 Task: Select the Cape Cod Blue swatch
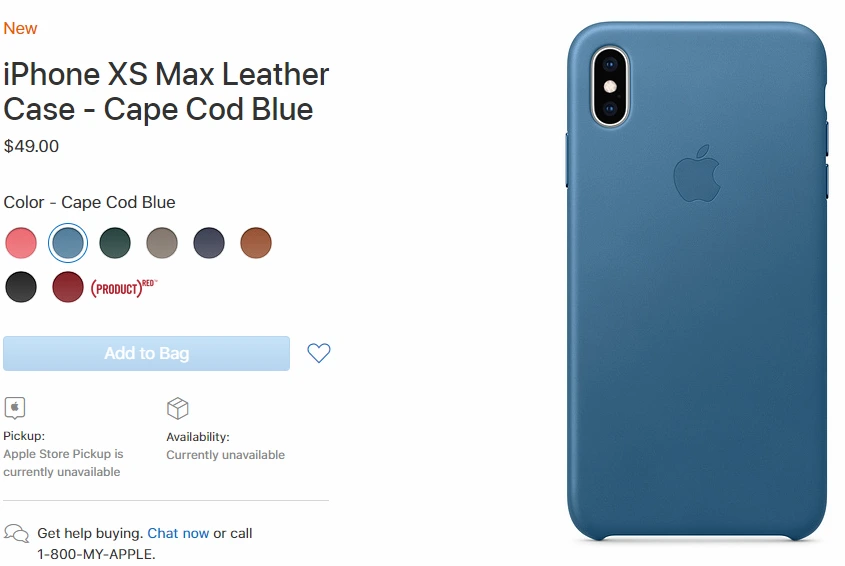(x=68, y=243)
